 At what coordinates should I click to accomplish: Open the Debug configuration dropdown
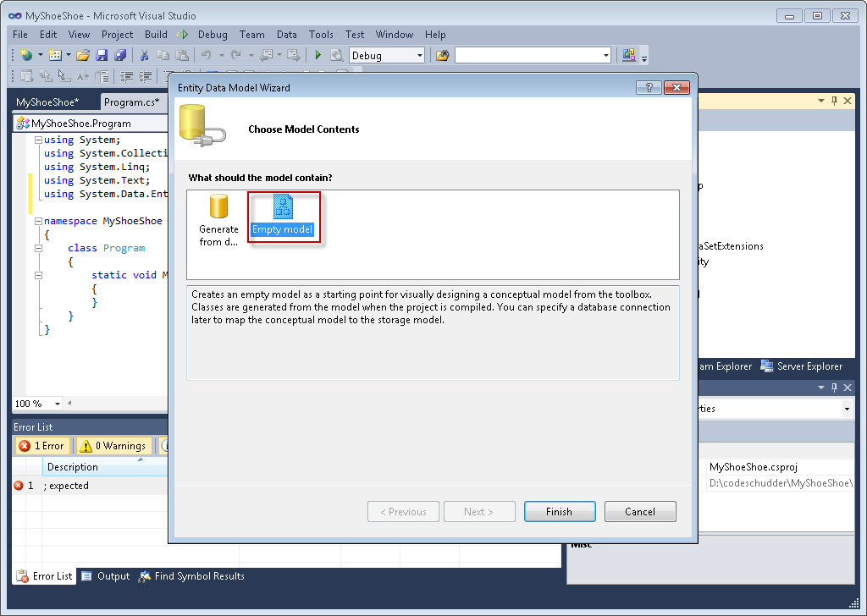click(420, 55)
